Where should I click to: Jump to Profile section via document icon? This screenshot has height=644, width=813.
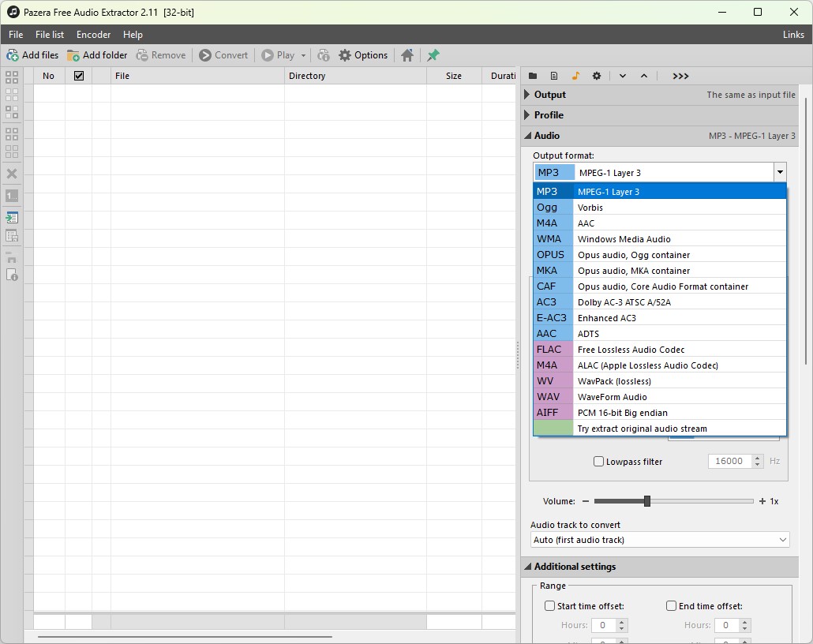554,77
